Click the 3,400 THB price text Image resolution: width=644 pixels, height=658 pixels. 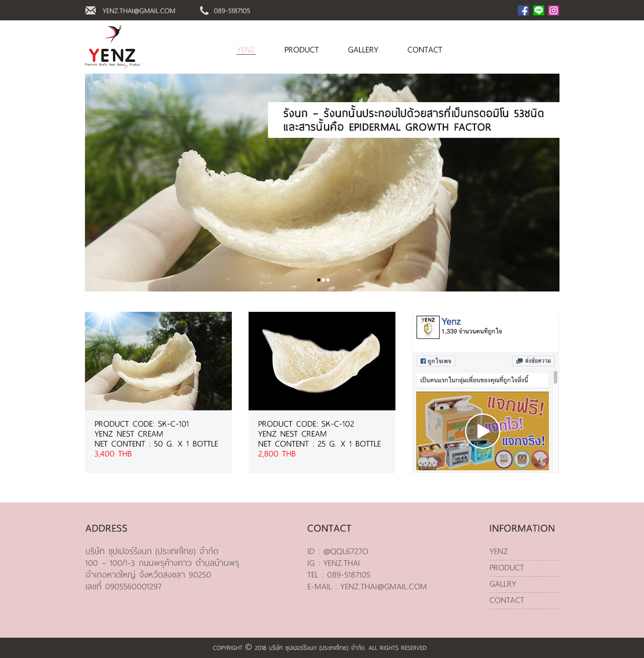113,454
